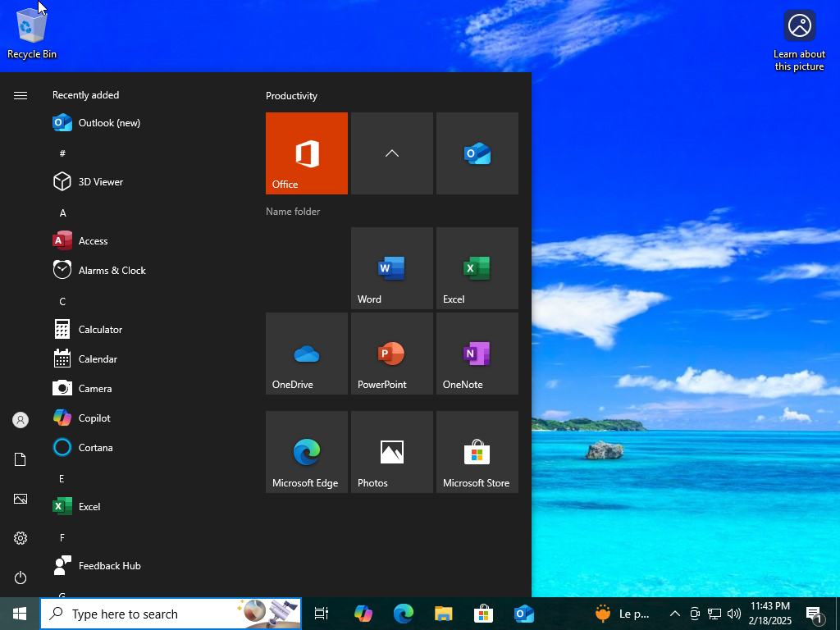Click the F letter header
840x630 pixels.
pos(62,537)
